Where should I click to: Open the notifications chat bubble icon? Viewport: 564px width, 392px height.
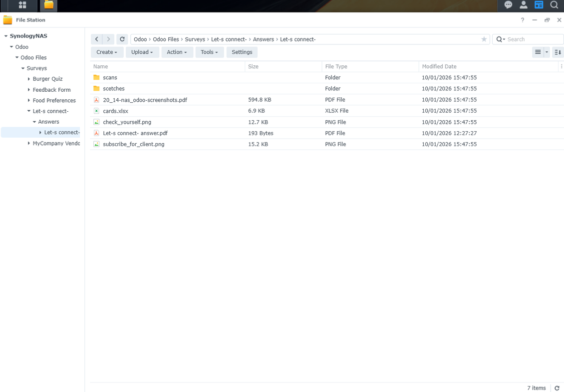[x=508, y=5]
